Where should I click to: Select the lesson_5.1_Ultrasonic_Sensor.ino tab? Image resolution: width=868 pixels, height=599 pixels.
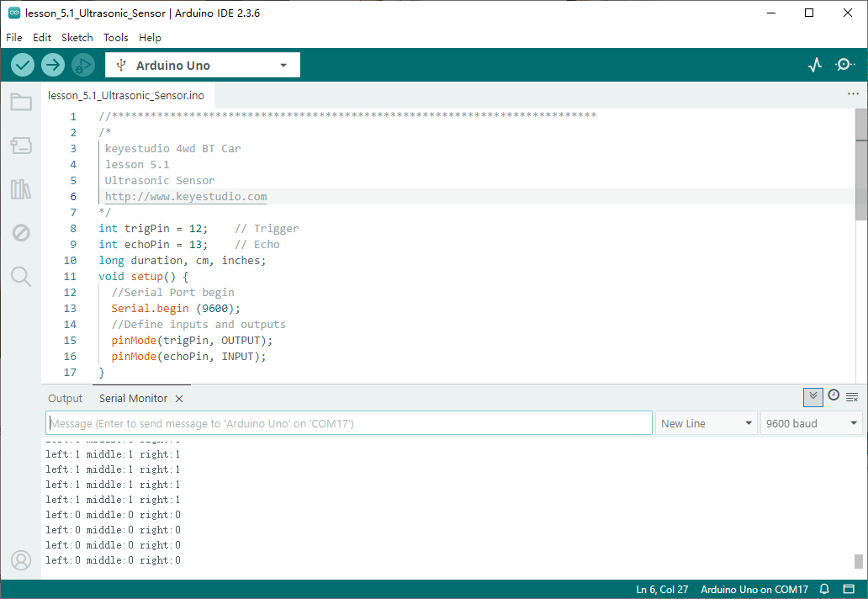pyautogui.click(x=126, y=95)
